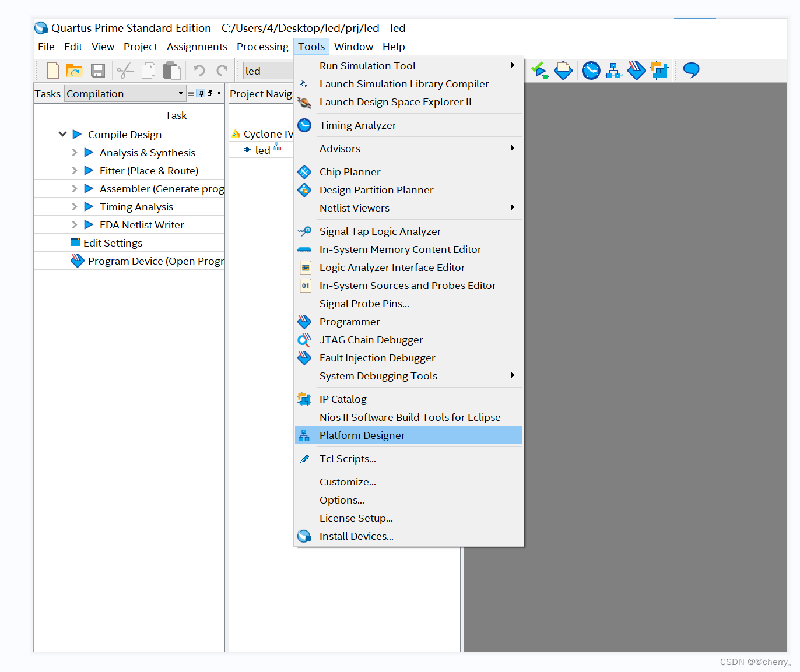Click the Programmer toolbar icon
Image resolution: width=800 pixels, height=672 pixels.
tap(637, 71)
